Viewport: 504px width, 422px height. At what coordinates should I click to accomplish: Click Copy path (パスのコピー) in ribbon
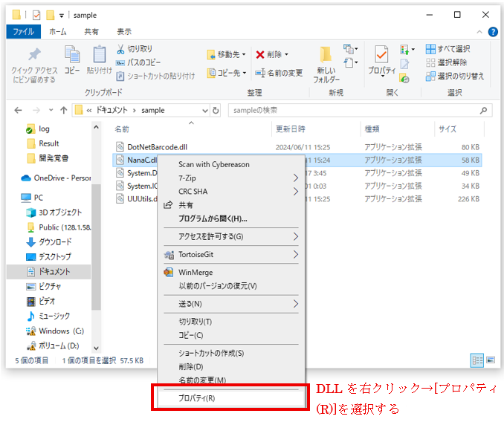138,62
